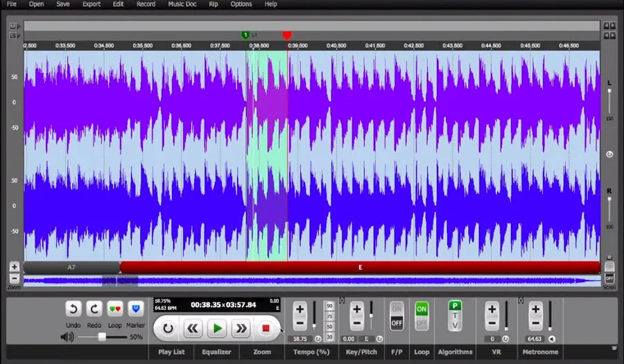This screenshot has width=624, height=364.
Task: Open the Export menu
Action: [91, 4]
